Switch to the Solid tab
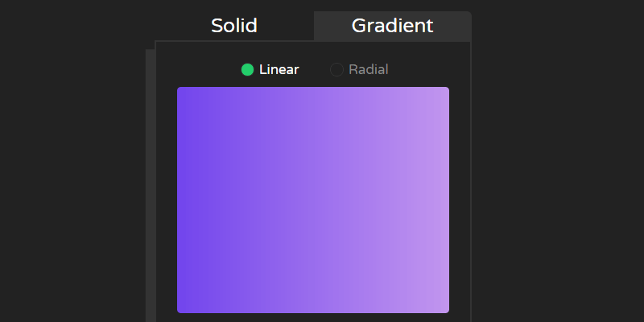The height and width of the screenshot is (322, 644). tap(234, 26)
